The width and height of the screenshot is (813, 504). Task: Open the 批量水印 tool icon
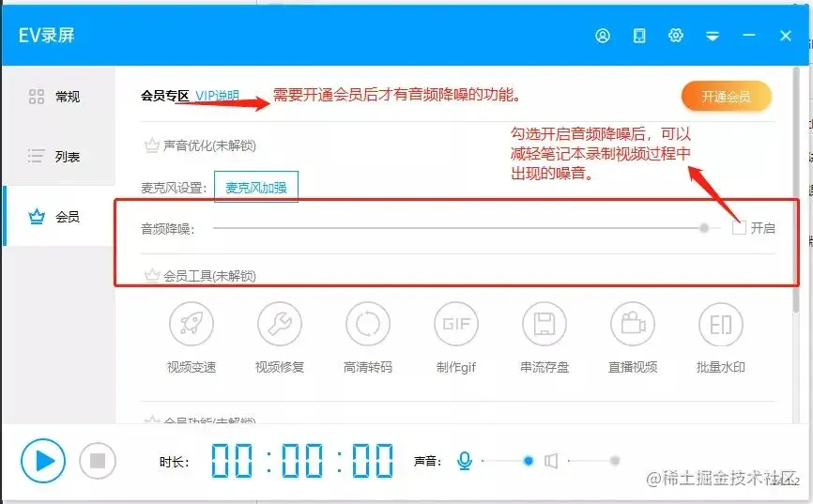(x=721, y=324)
